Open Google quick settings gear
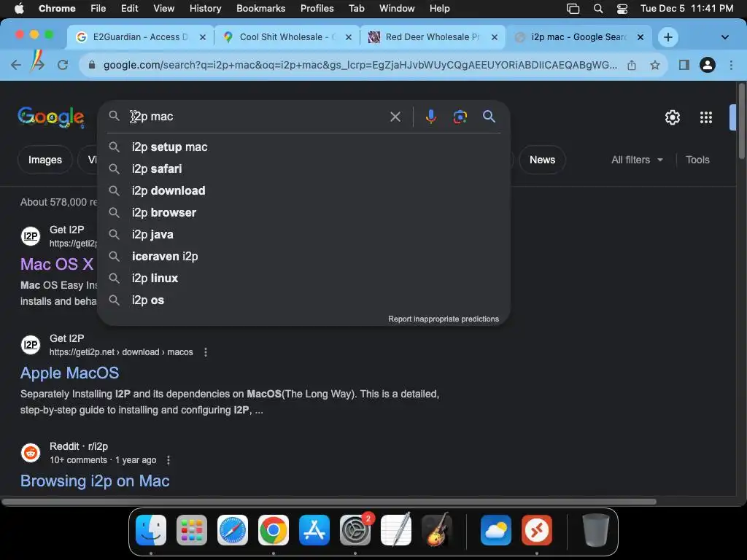The width and height of the screenshot is (747, 560). 672,117
